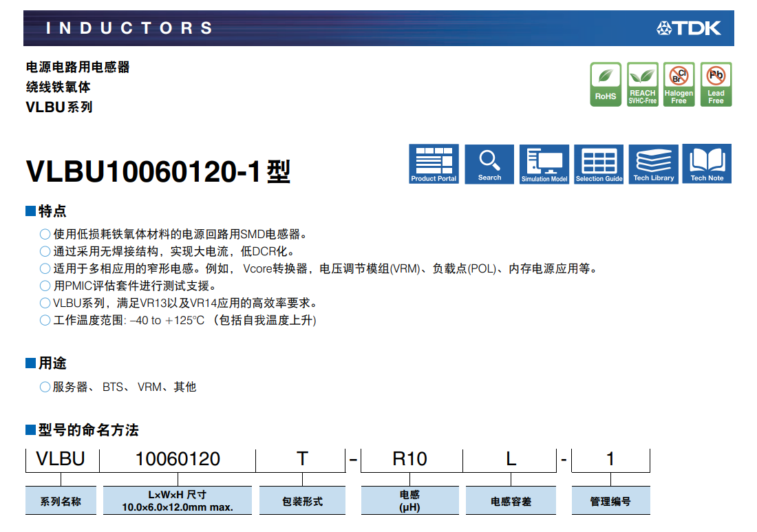The image size is (757, 532).
Task: Open the Tech Library icon
Action: click(x=653, y=164)
